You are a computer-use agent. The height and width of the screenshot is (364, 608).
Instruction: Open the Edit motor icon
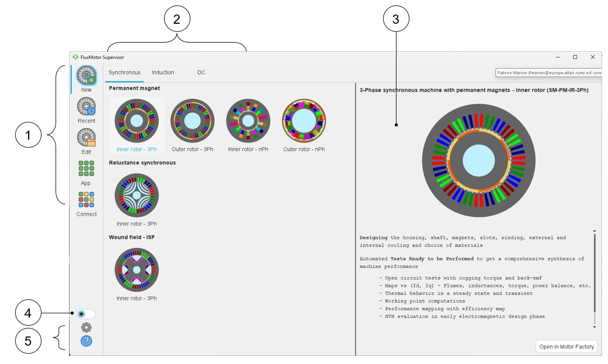point(86,138)
